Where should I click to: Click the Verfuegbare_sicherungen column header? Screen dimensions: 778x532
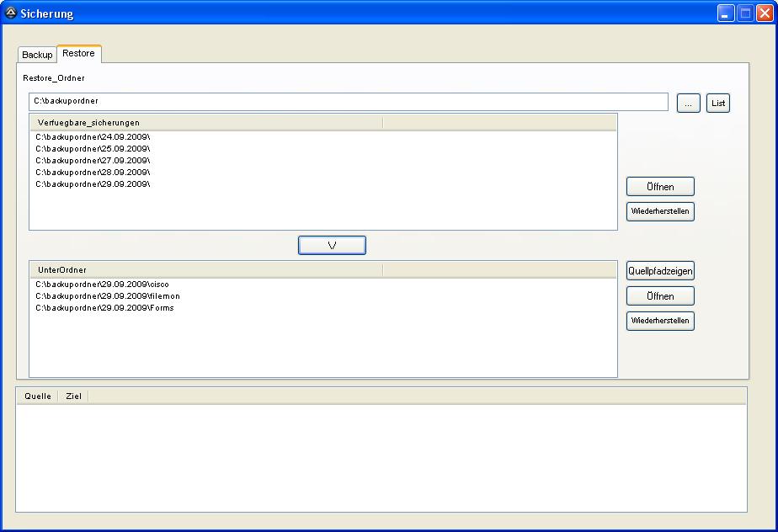point(205,123)
